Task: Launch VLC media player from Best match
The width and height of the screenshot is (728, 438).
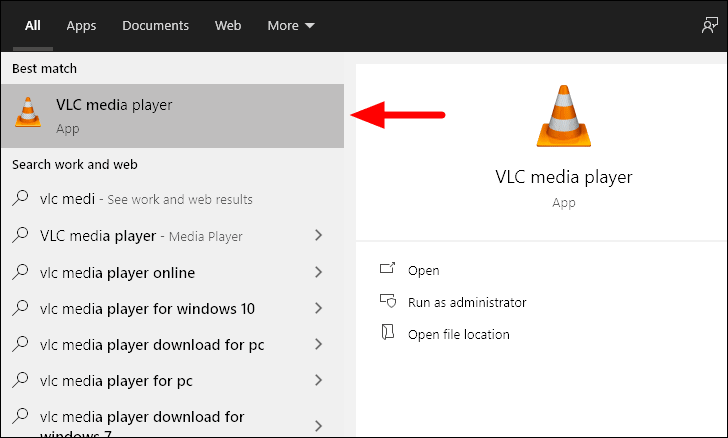Action: [172, 116]
